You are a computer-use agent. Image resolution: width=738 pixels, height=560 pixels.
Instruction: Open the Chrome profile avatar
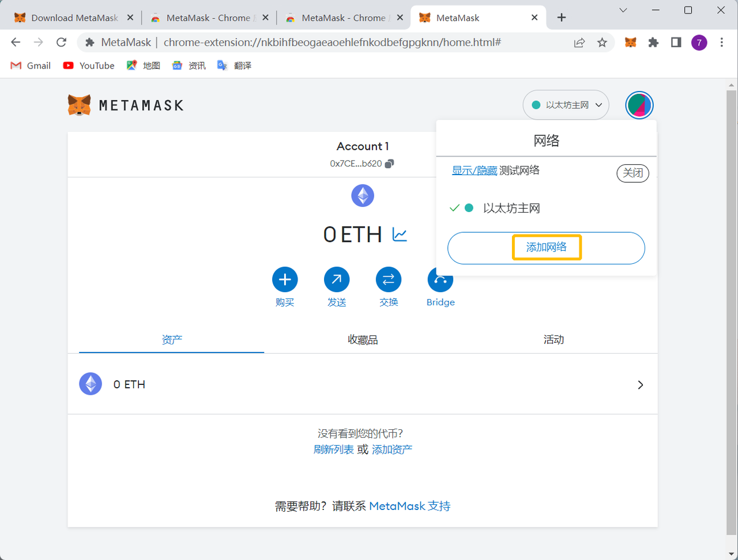[x=699, y=42]
